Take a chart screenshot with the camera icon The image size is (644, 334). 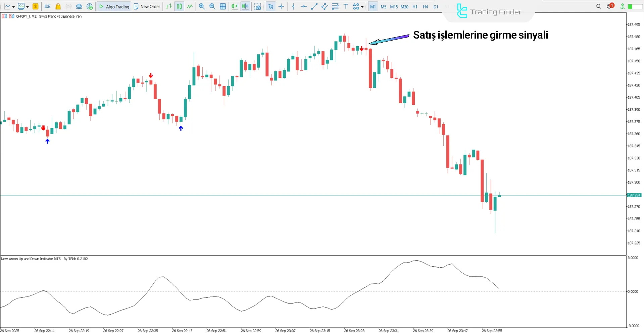258,6
